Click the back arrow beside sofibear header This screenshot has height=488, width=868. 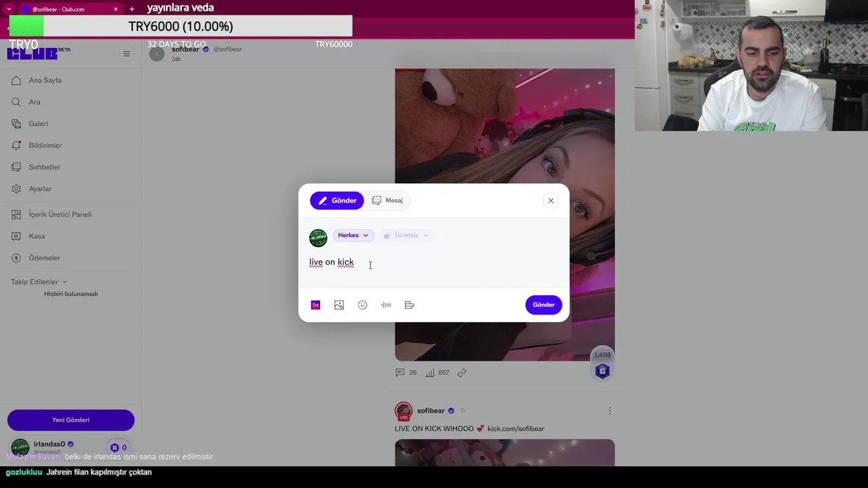point(157,54)
